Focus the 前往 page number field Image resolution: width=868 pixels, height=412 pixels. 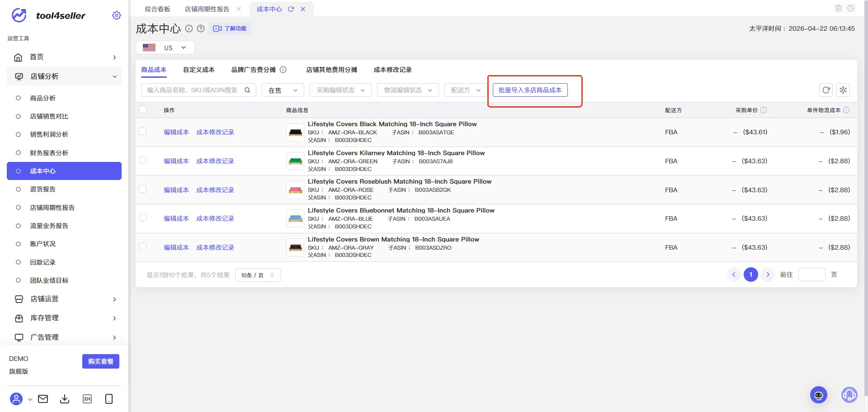pyautogui.click(x=812, y=275)
